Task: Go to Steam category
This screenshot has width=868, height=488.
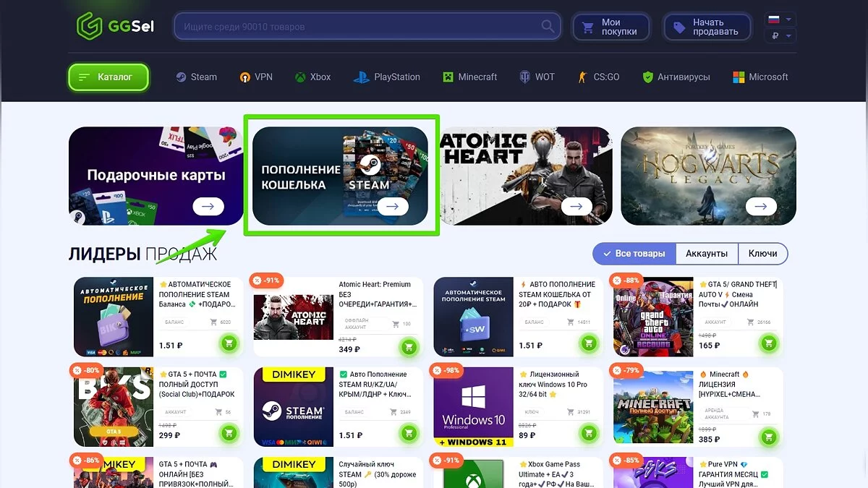Action: [196, 77]
